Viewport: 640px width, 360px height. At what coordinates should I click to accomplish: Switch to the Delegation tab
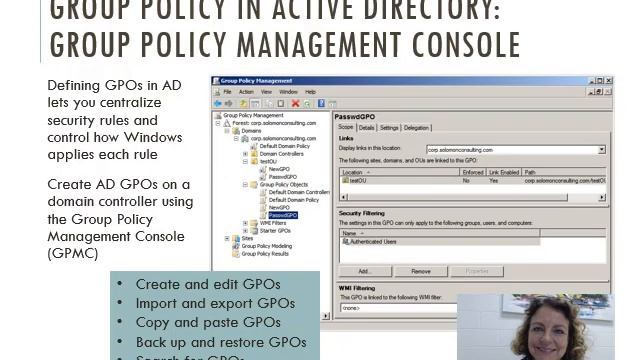point(416,128)
